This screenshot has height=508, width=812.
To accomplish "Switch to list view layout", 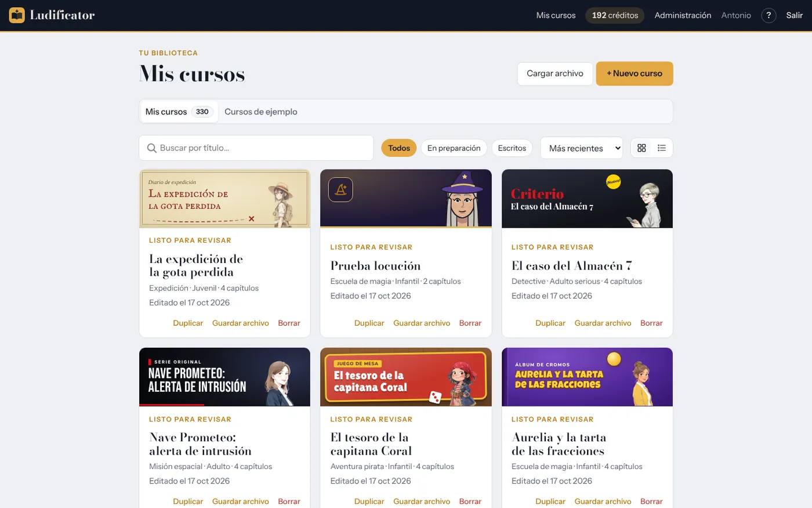I will pos(662,148).
